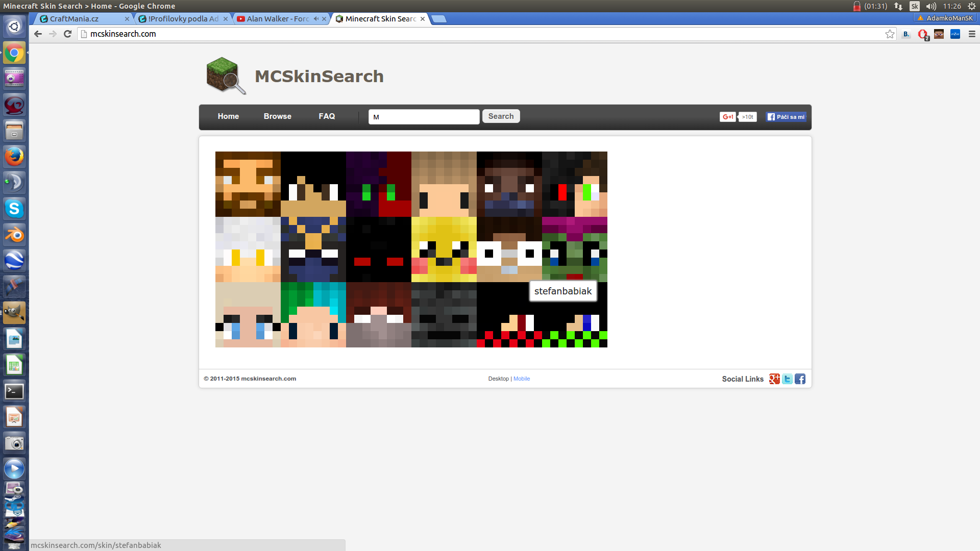Open the white-haired yellow-eyed skin thumbnail
The height and width of the screenshot is (551, 980).
248,249
